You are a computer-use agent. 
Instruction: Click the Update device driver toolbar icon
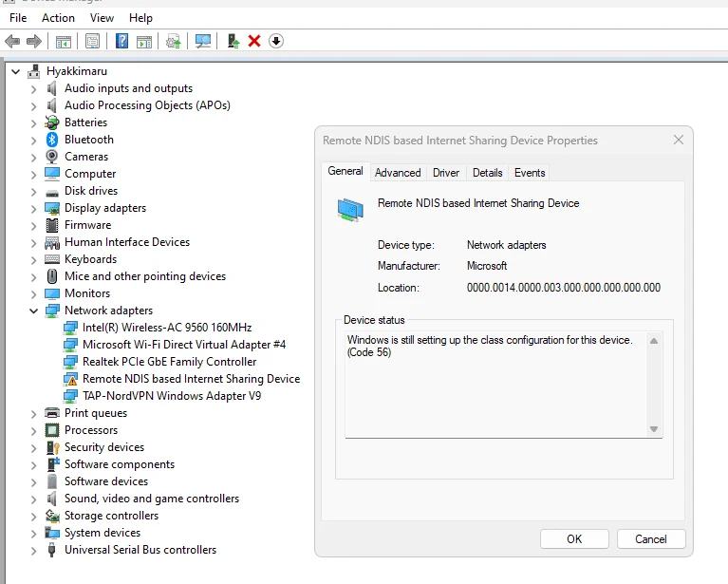173,42
